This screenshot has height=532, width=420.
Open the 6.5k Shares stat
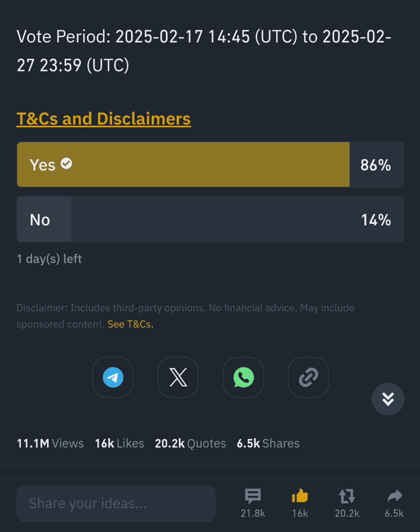[x=268, y=443]
